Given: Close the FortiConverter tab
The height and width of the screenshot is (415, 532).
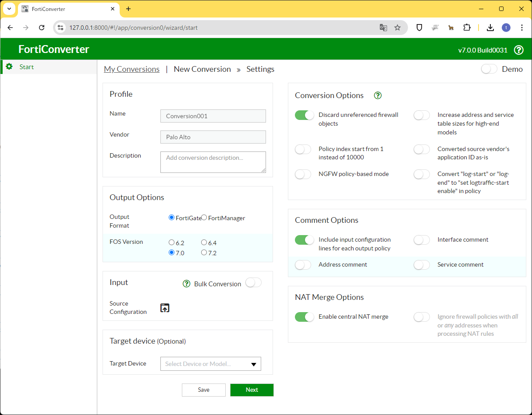Looking at the screenshot, I should tap(113, 9).
